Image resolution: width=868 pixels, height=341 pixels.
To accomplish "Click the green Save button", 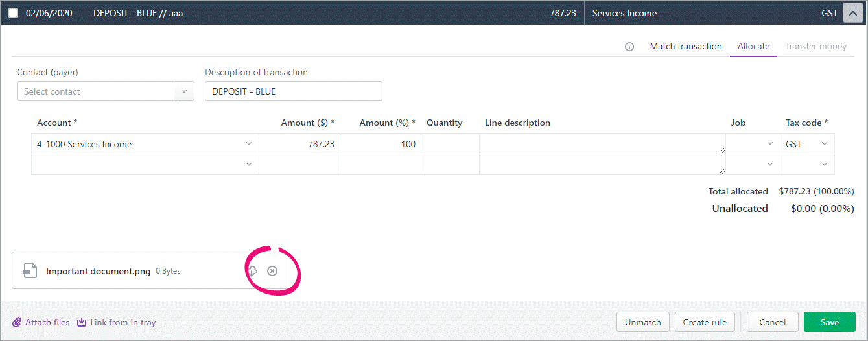I will (x=830, y=322).
